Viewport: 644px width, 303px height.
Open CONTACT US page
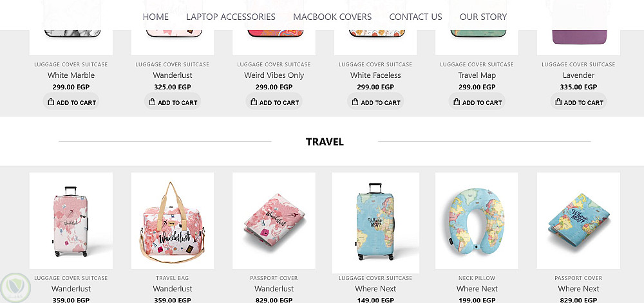point(415,17)
